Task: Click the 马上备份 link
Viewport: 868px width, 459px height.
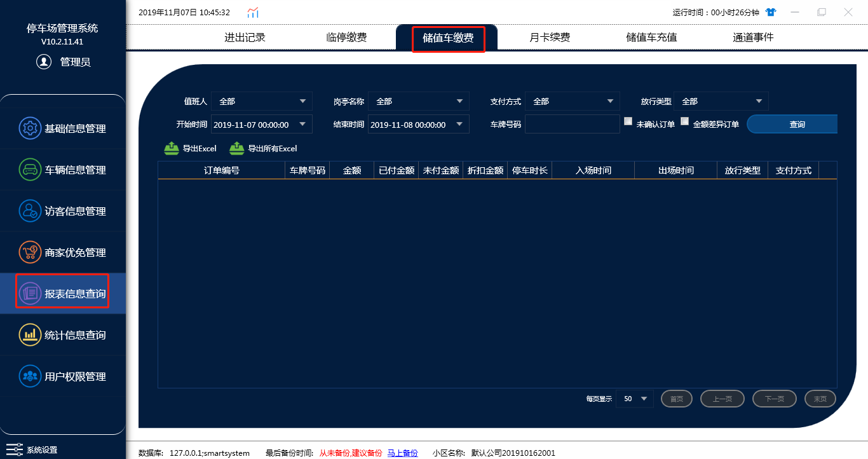Action: 403,453
